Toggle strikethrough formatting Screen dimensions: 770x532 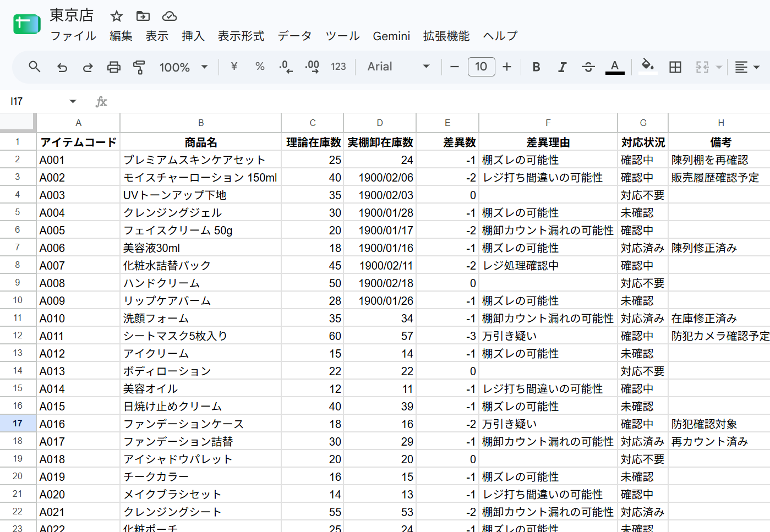point(588,67)
